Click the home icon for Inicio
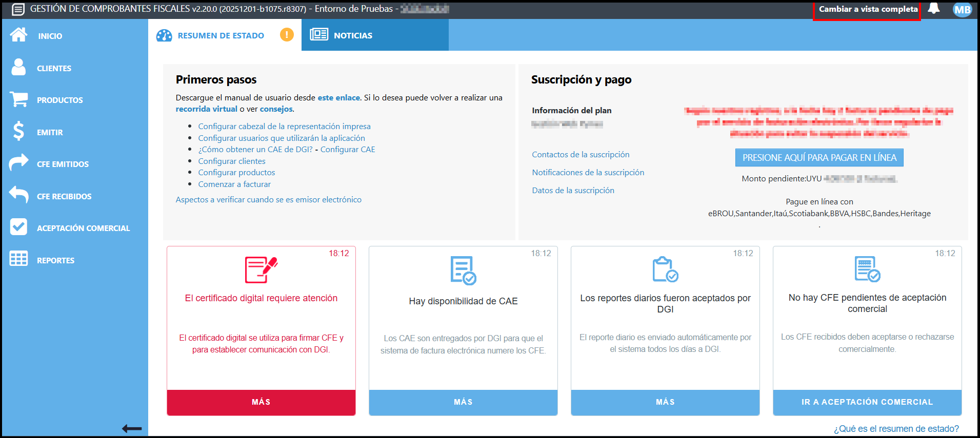This screenshot has width=980, height=438. click(x=19, y=35)
